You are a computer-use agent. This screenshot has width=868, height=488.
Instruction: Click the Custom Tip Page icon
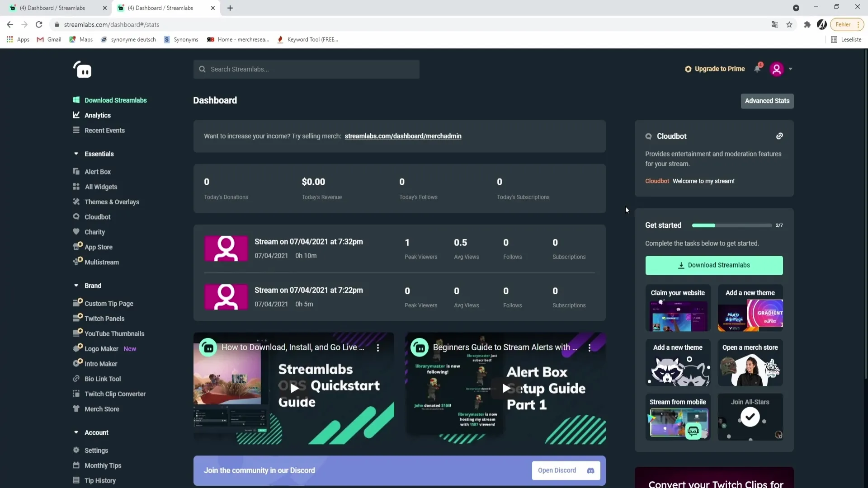tap(78, 302)
